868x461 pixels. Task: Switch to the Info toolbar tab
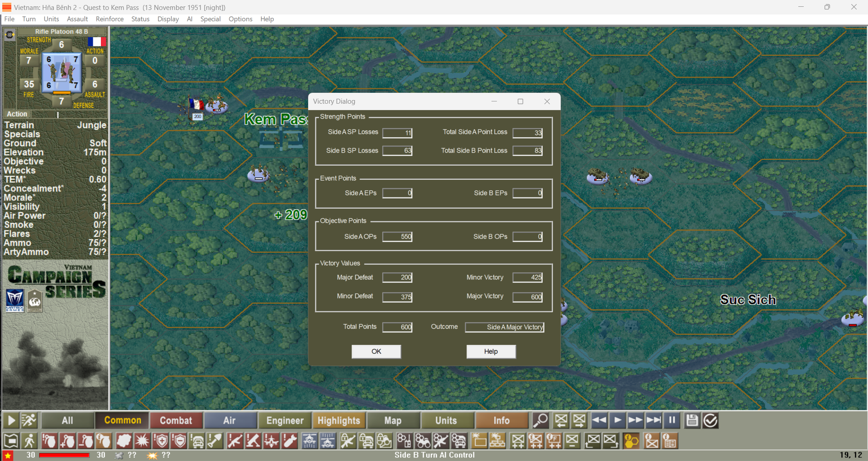coord(501,420)
